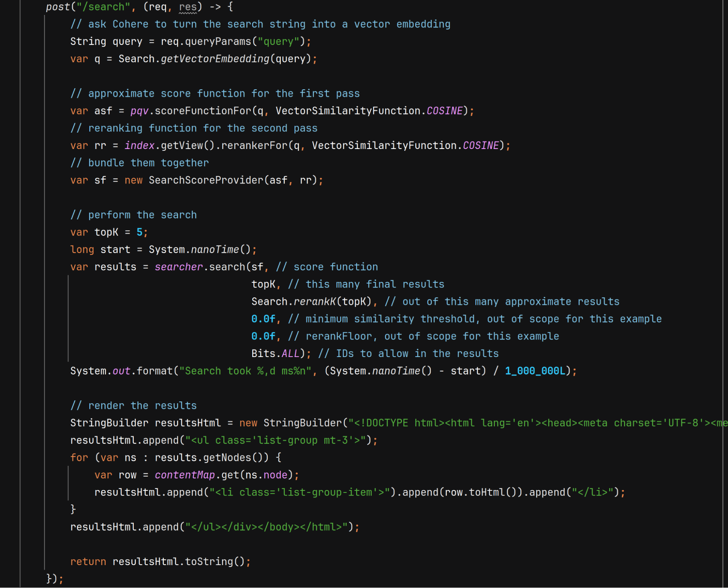
Task: Click the "/search" route string
Action: 103,7
